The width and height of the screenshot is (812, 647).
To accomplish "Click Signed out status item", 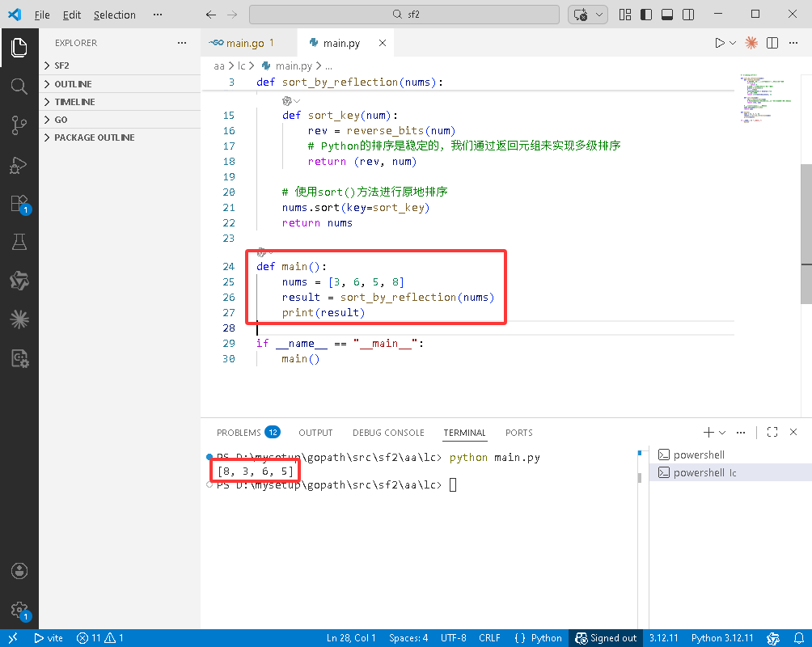I will pos(606,638).
